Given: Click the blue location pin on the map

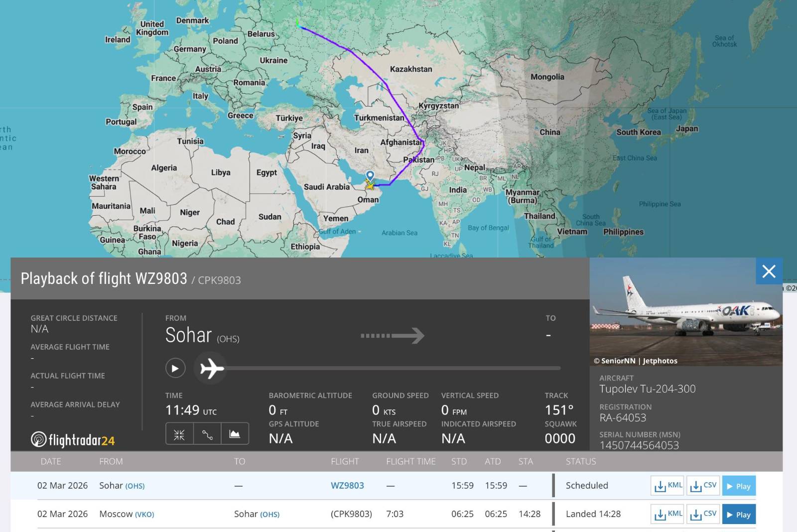Looking at the screenshot, I should pos(370,176).
